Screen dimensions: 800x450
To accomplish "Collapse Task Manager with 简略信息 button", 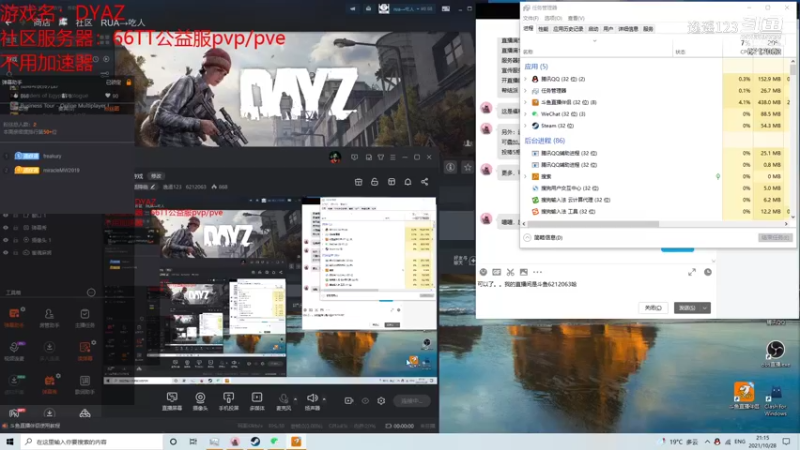I will (543, 238).
